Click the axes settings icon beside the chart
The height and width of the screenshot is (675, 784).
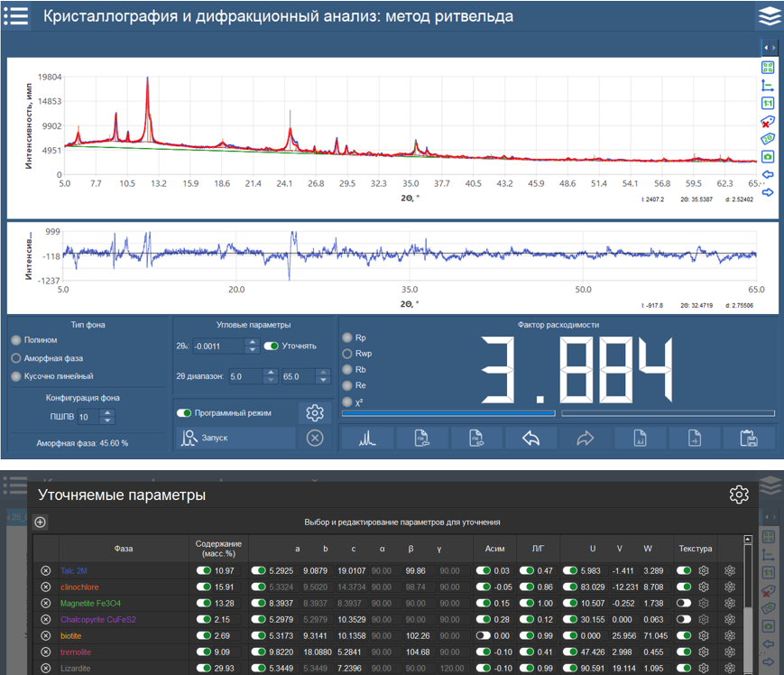(768, 86)
